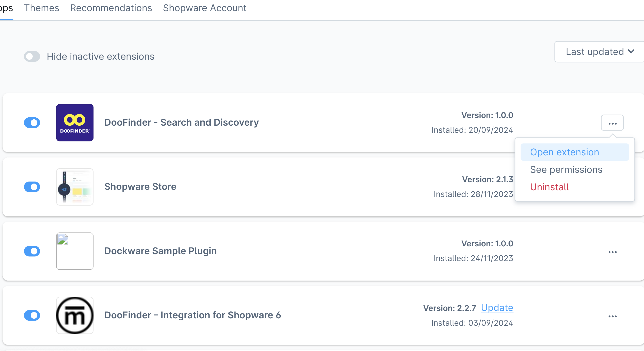Screen dimensions: 644x351
Task: Switch to the Recommendations tab
Action: pos(111,8)
